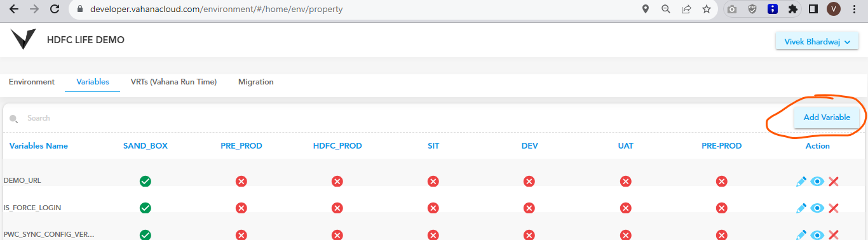Open the Chrome extensions puzzle icon
Image resolution: width=868 pixels, height=240 pixels.
coord(792,9)
